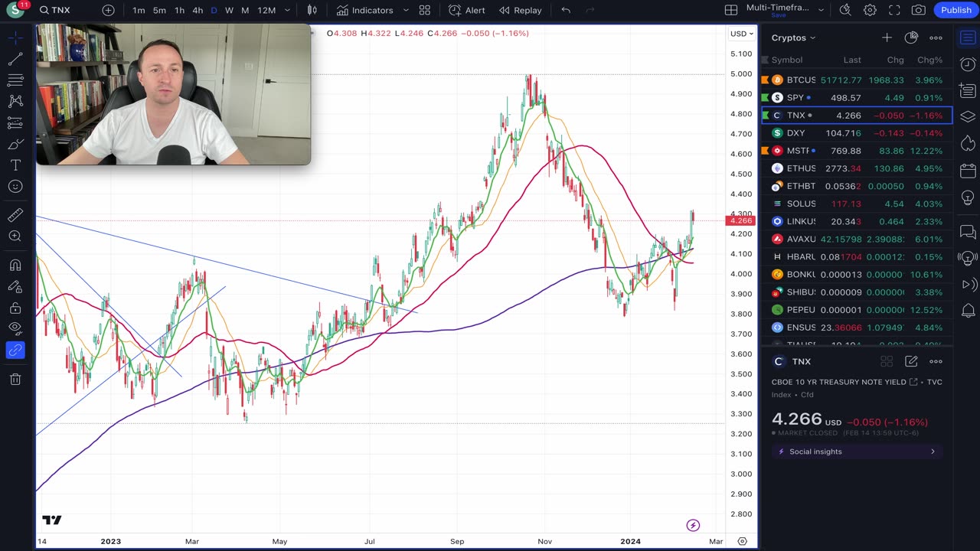Toggle fullscreen mode for the chart
The height and width of the screenshot is (551, 980).
click(894, 10)
